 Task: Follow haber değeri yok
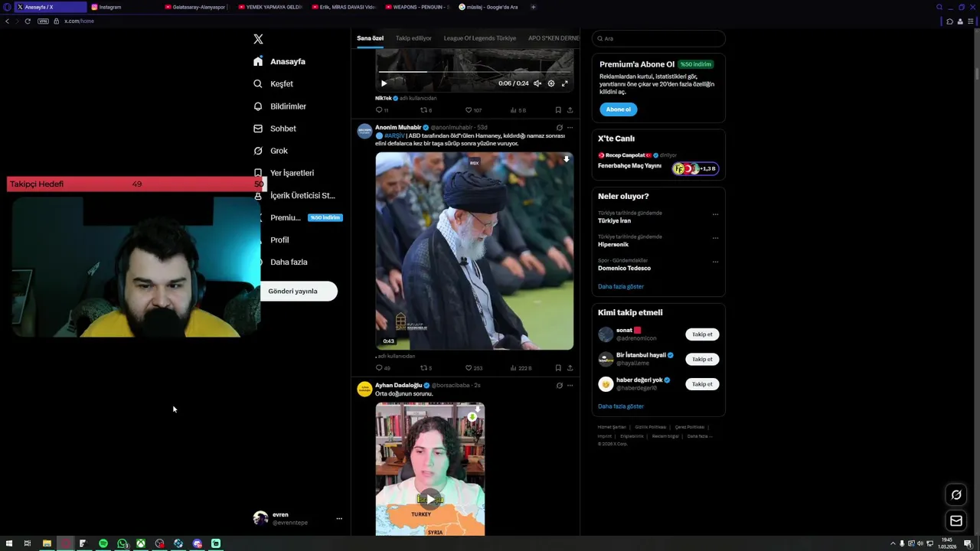(702, 384)
